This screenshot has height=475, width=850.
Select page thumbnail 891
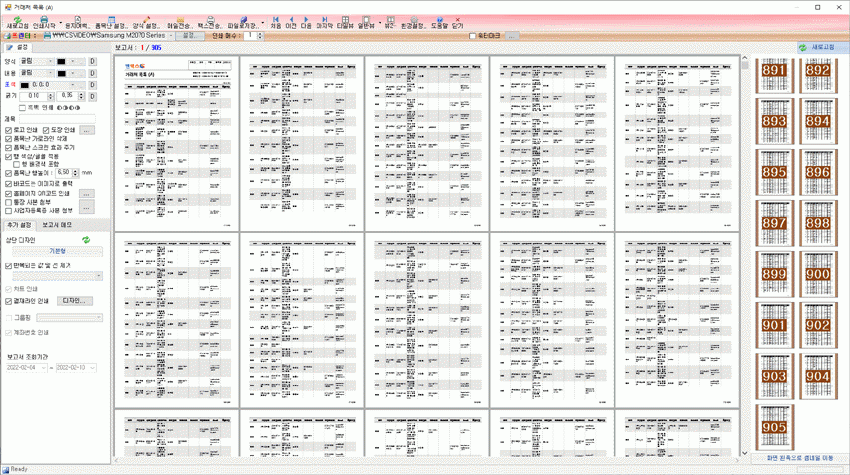tap(774, 76)
